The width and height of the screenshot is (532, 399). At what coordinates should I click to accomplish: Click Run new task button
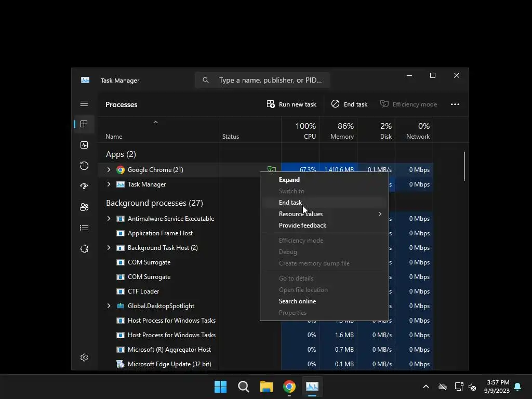tap(291, 104)
